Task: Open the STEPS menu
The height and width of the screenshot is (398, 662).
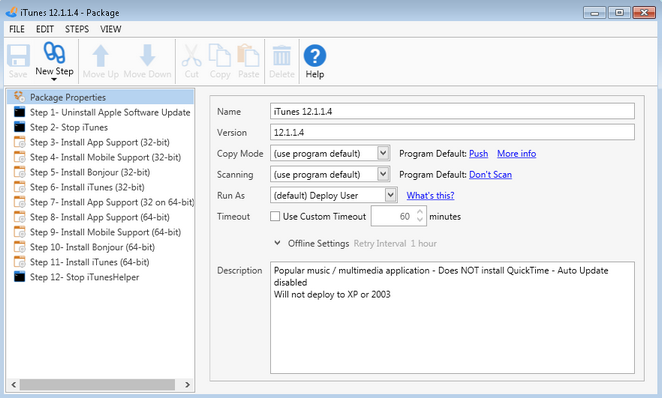Action: coord(77,29)
